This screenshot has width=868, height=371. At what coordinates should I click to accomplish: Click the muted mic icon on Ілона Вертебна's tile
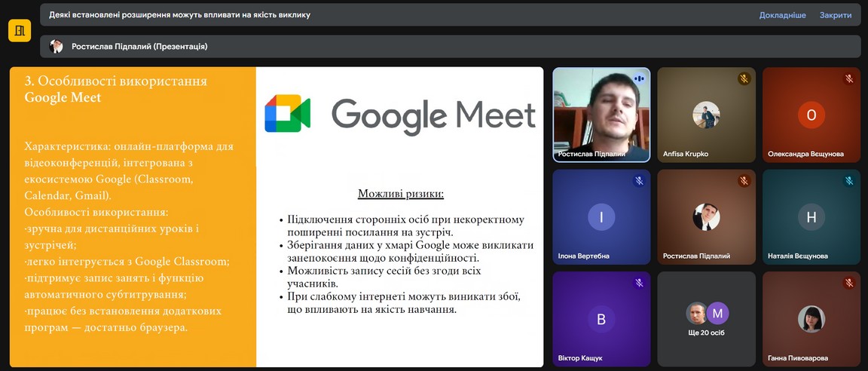pos(639,181)
